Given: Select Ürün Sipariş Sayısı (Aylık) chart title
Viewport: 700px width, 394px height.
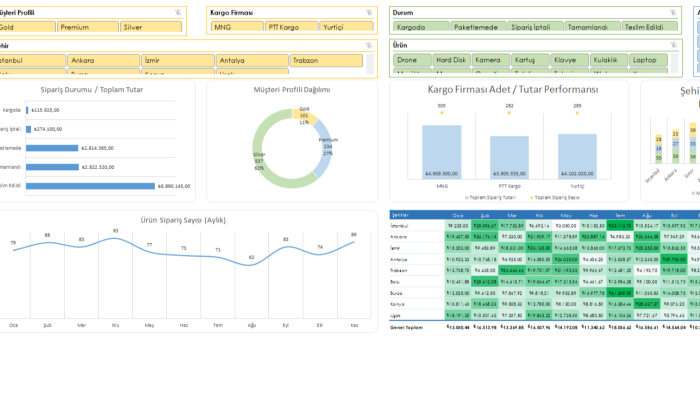Looking at the screenshot, I should tap(183, 220).
